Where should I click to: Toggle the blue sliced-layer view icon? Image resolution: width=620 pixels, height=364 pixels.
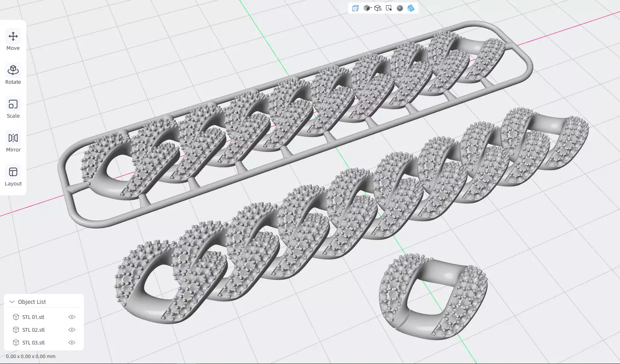pos(411,8)
